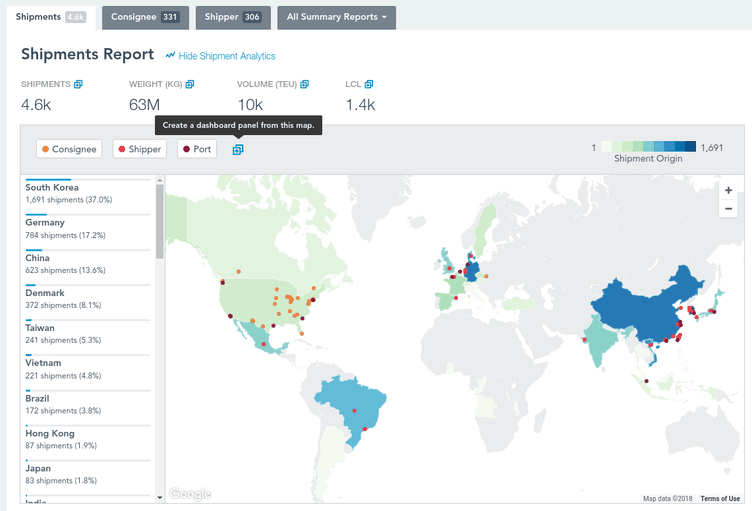
Task: Select Brazil in the country list
Action: [88, 404]
